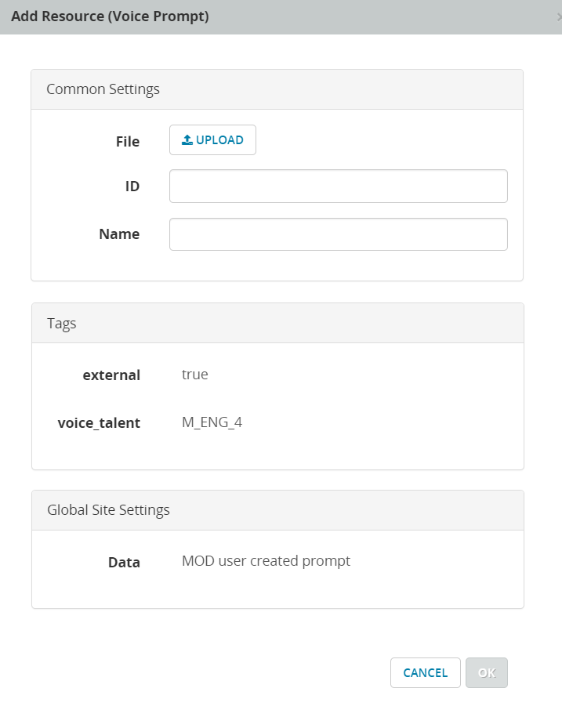Select the voice_talent tag label

99,423
